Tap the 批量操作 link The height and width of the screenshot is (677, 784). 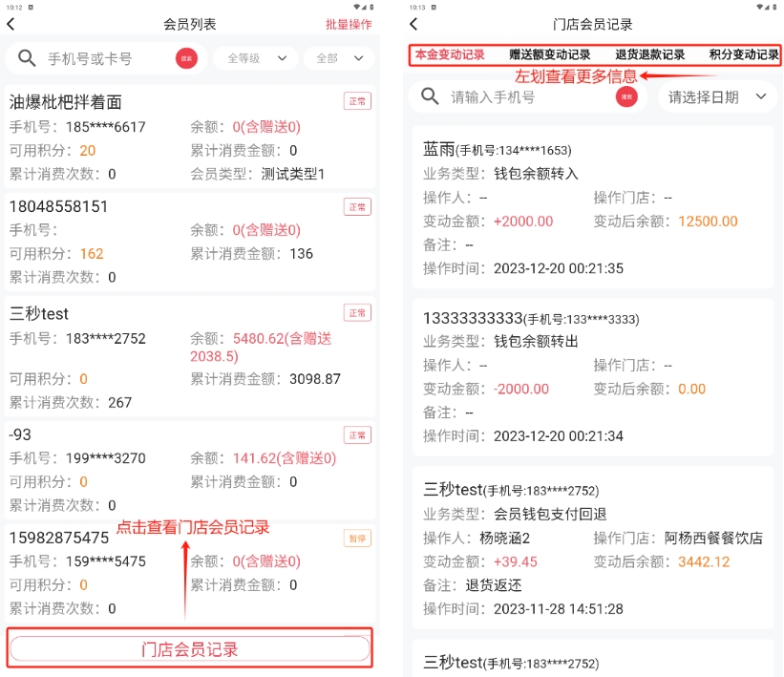coord(348,25)
